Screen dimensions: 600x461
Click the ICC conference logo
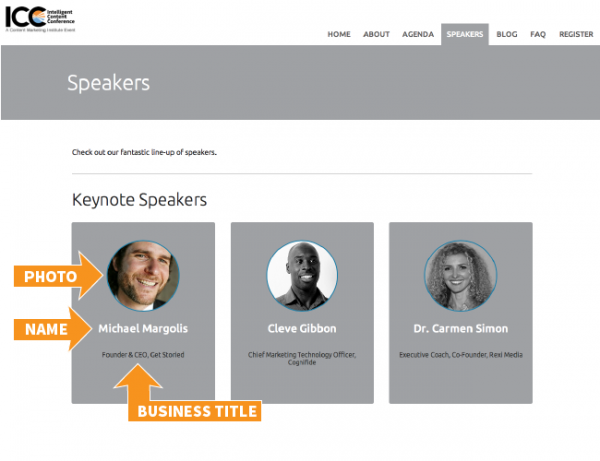40,19
